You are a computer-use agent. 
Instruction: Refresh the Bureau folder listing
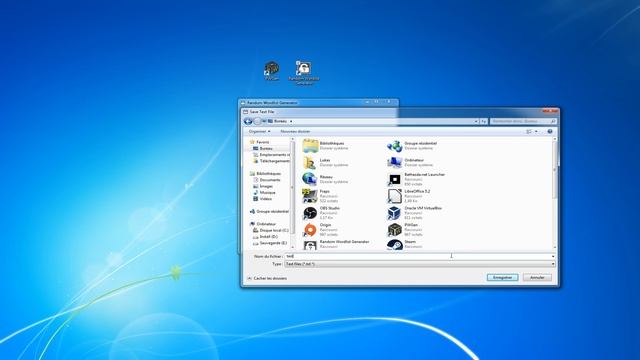tap(484, 121)
